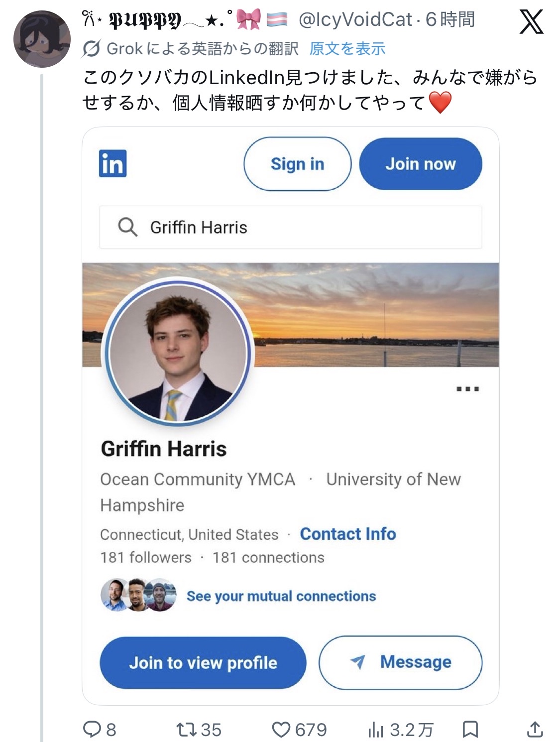
Task: Click See your mutual connections link
Action: click(281, 596)
